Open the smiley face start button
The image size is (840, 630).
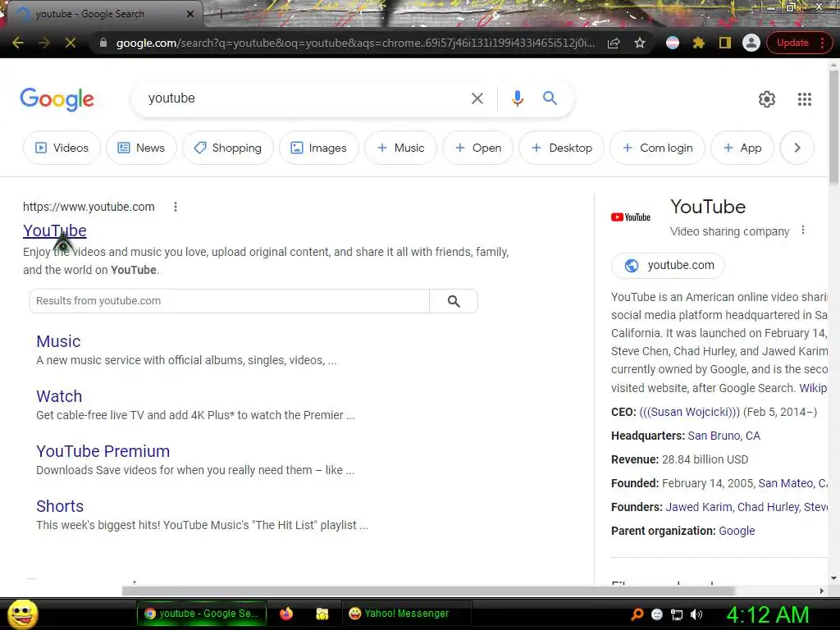(22, 614)
